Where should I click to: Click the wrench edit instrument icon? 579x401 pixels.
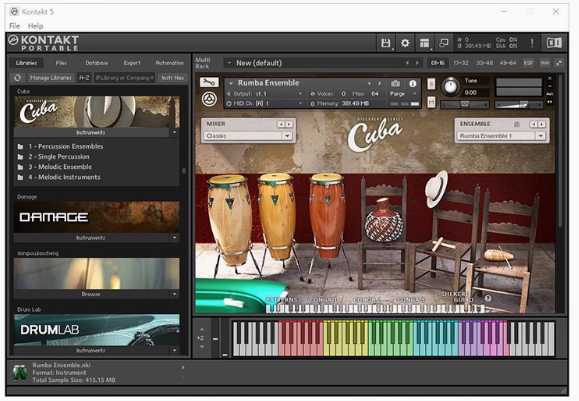point(209,82)
